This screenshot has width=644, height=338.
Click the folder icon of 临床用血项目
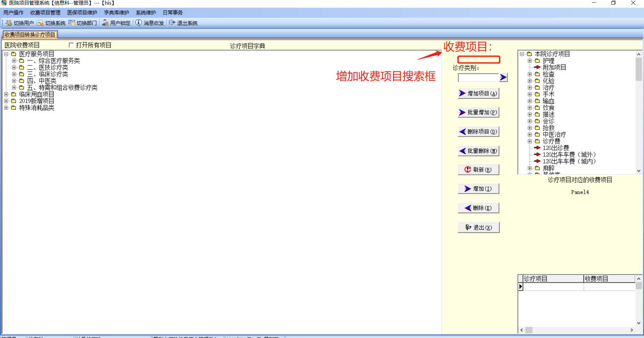14,94
